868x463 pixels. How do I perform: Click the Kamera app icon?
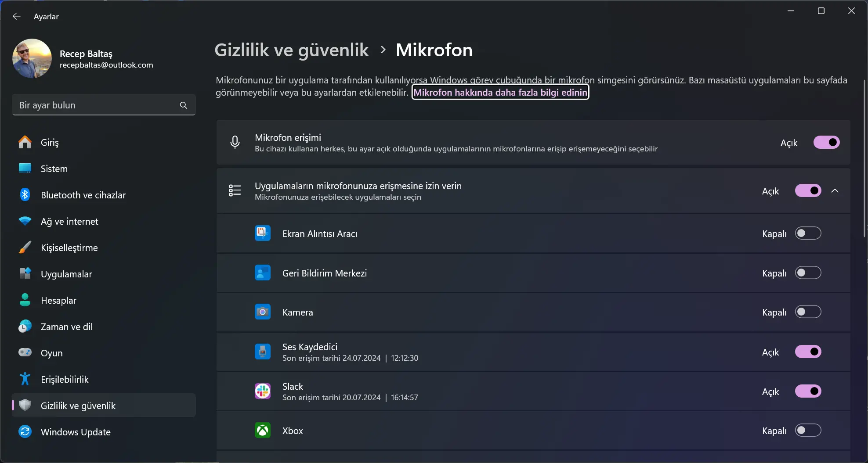pos(263,312)
